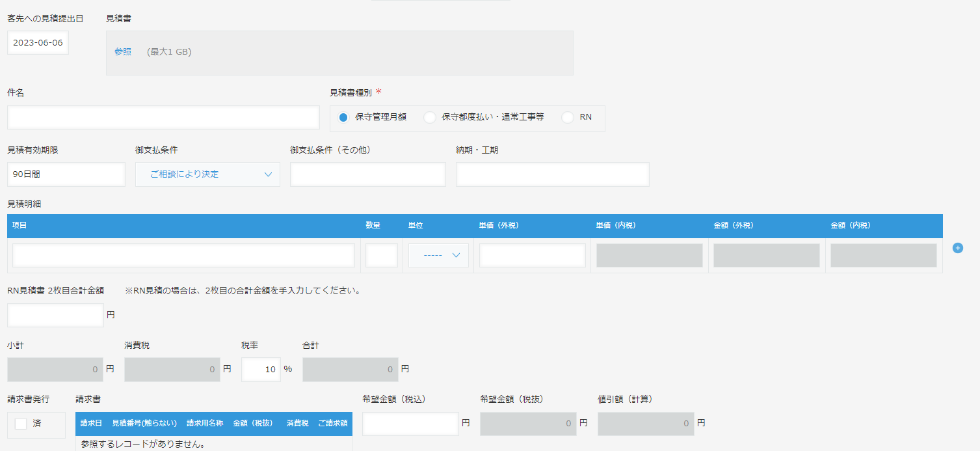Choose the RN radio button

(568, 118)
